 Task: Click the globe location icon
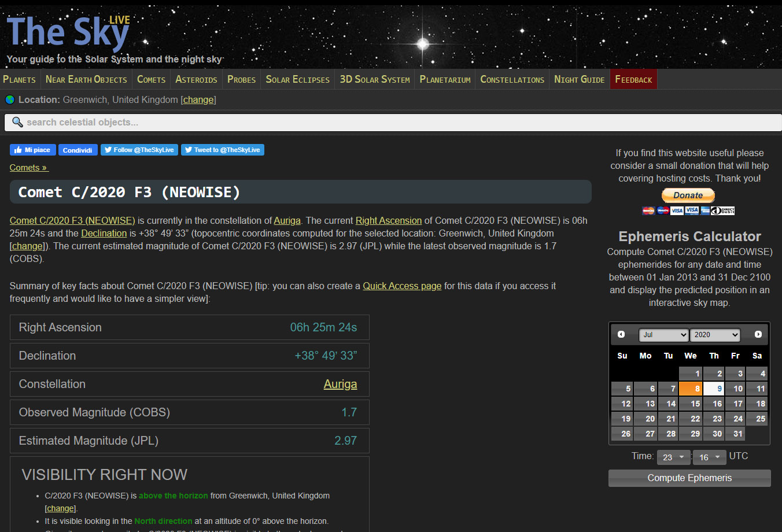10,99
